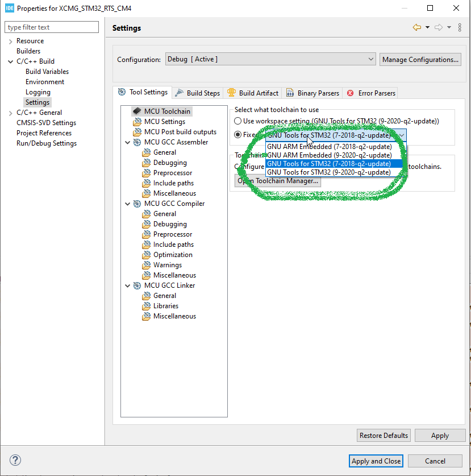471x476 pixels.
Task: Click Apply and Close
Action: click(x=376, y=461)
